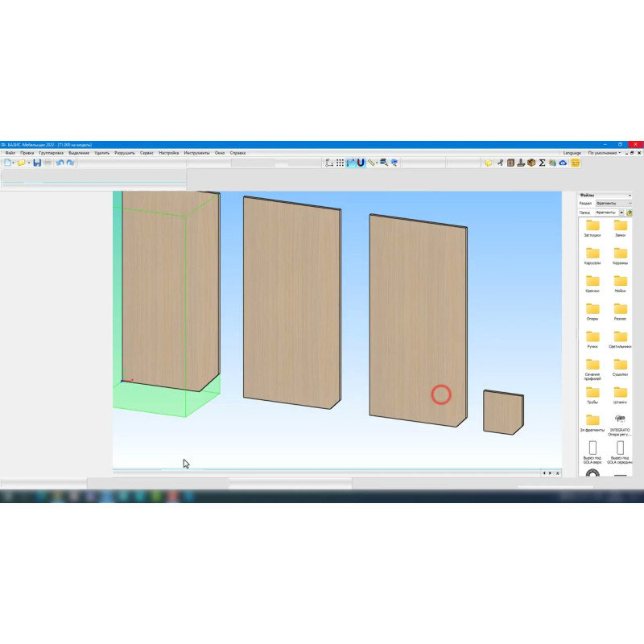The image size is (644, 644).
Task: Toggle the highlighted ortho mode button
Action: (x=350, y=163)
